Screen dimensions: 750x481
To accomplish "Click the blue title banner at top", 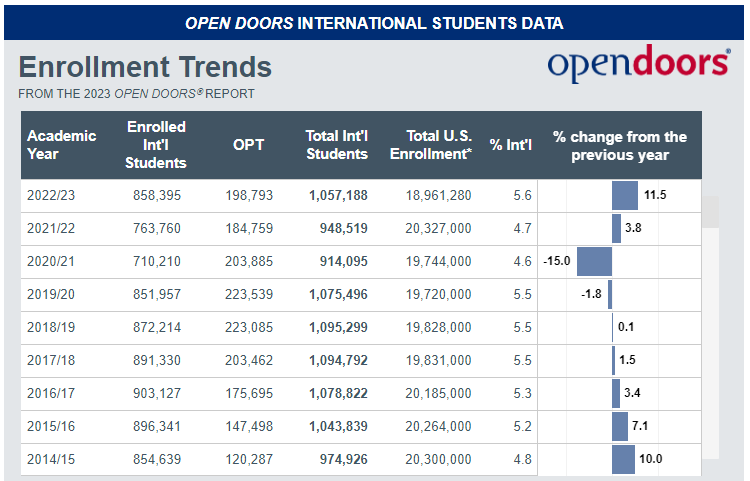I will click(374, 22).
